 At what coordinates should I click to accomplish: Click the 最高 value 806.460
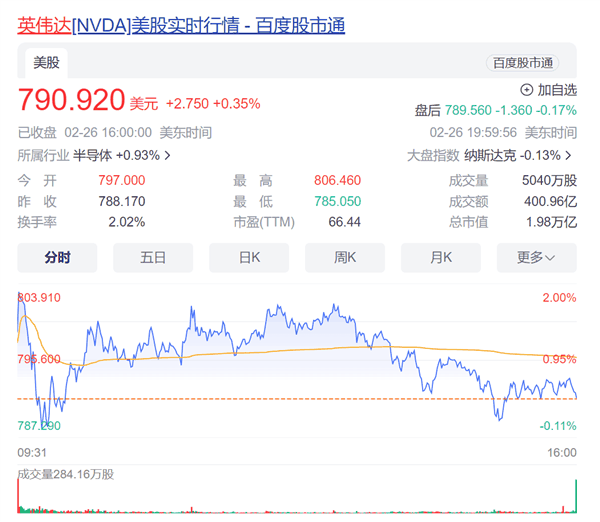(338, 180)
